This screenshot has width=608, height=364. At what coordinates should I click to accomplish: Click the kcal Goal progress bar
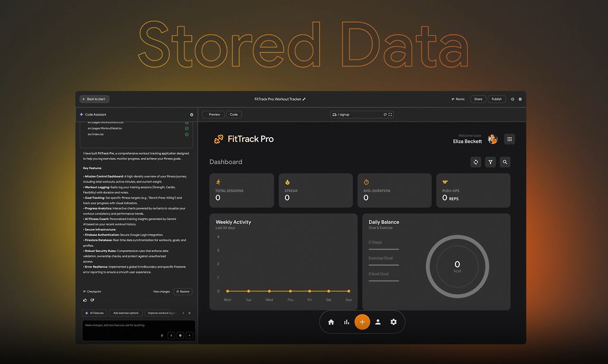click(384, 281)
